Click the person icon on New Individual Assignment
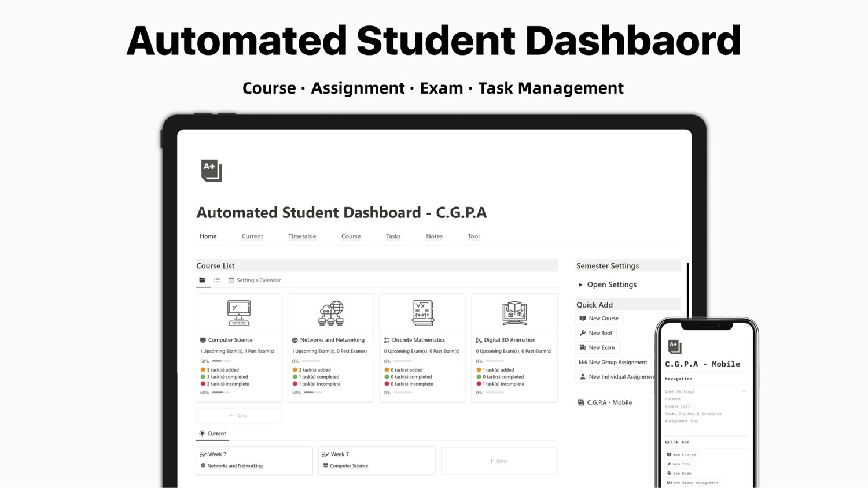Screen dimensions: 868x488 (583, 376)
